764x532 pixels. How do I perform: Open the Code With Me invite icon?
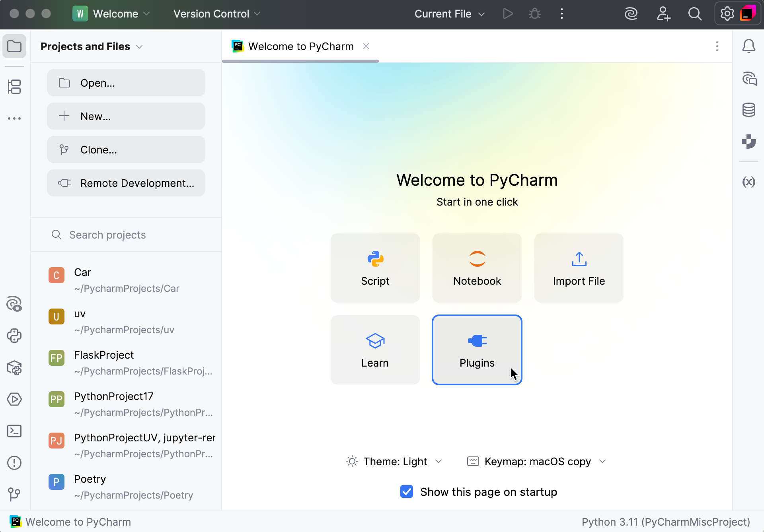(663, 14)
